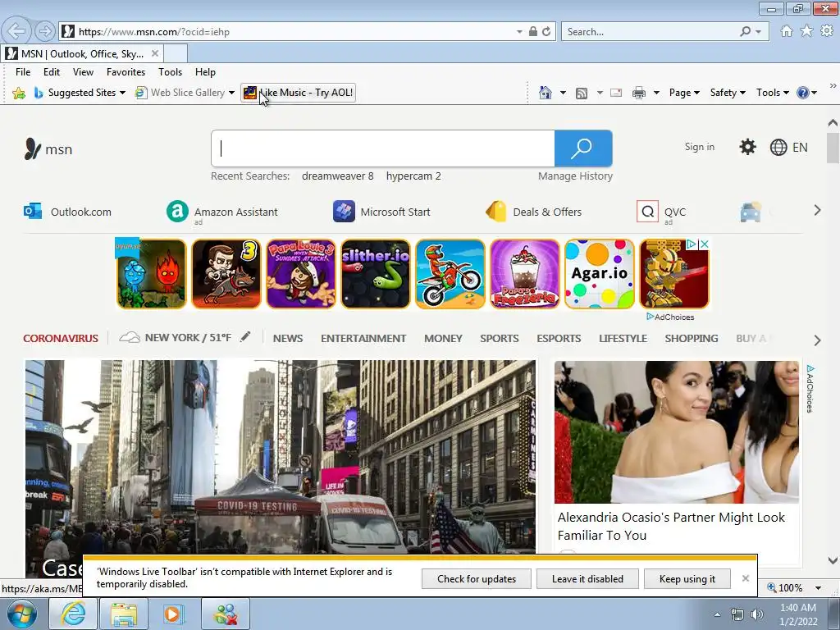840x630 pixels.
Task: Open the Amazon Assistant shortcut
Action: (221, 212)
